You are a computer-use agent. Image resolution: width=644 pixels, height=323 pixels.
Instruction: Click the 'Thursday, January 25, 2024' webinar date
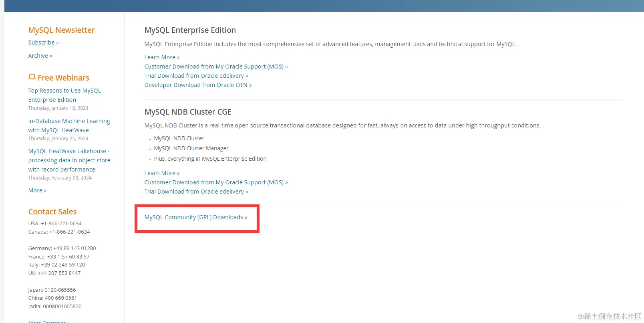(58, 139)
